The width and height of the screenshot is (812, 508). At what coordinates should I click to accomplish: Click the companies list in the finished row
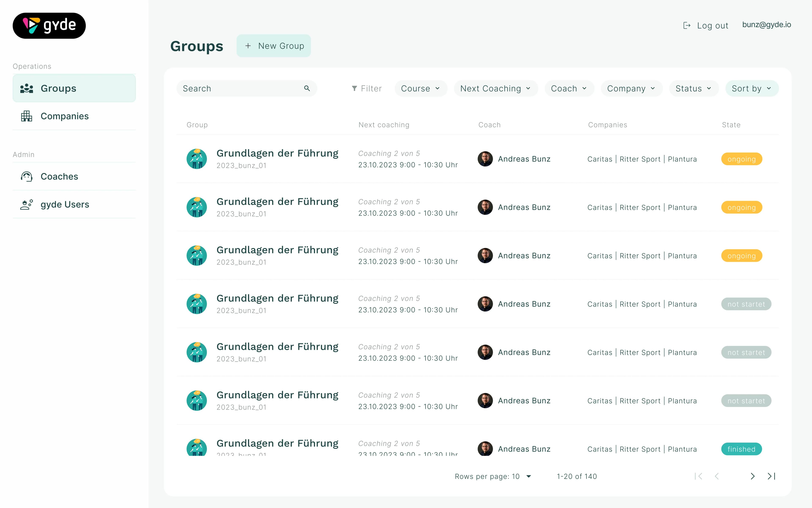642,449
